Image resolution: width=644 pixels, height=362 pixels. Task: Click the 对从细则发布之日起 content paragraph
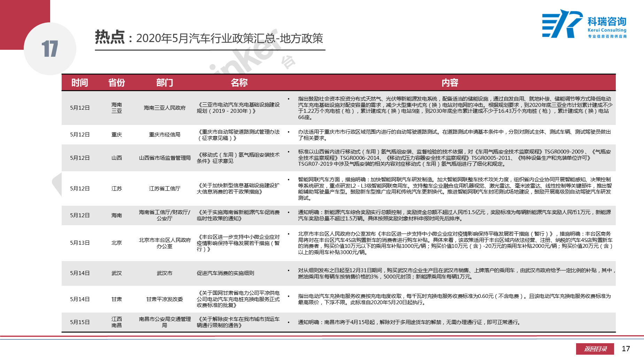pos(456,273)
